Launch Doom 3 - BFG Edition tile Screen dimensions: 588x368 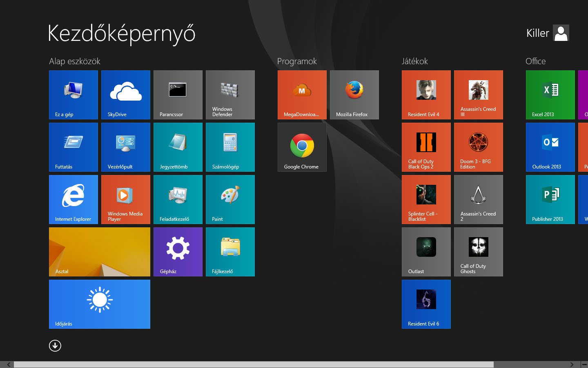[478, 147]
